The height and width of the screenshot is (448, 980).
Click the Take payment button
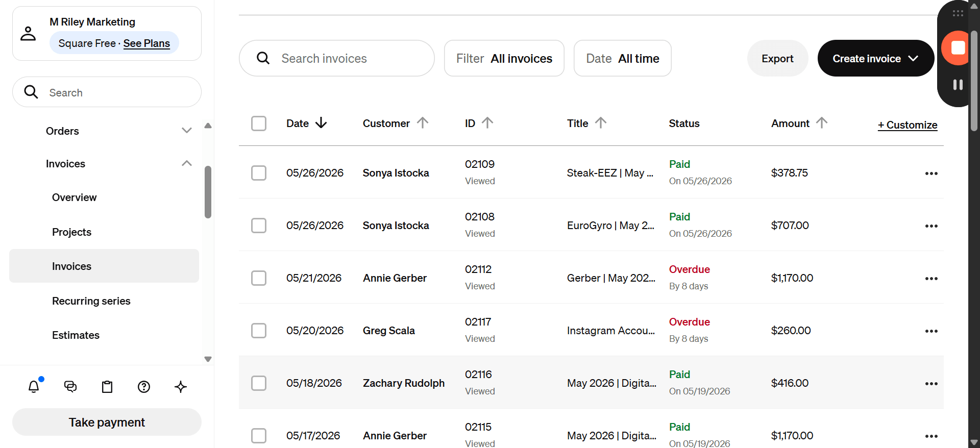pos(107,422)
